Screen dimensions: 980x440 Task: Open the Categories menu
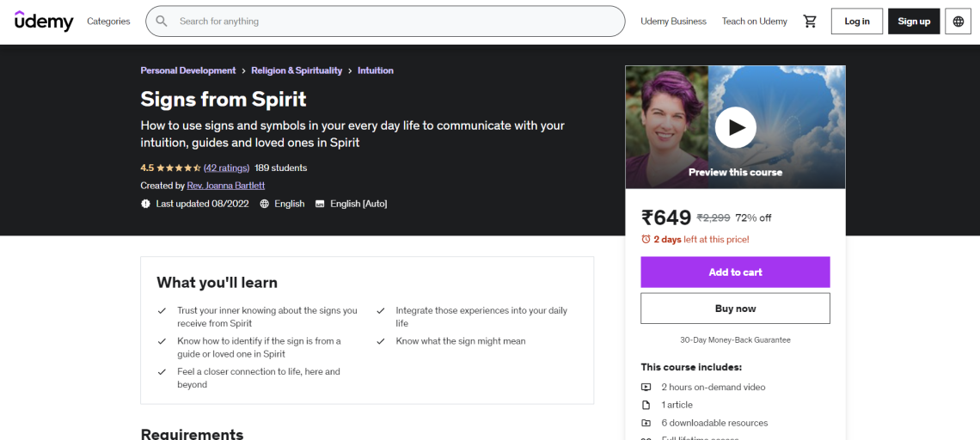pyautogui.click(x=108, y=21)
